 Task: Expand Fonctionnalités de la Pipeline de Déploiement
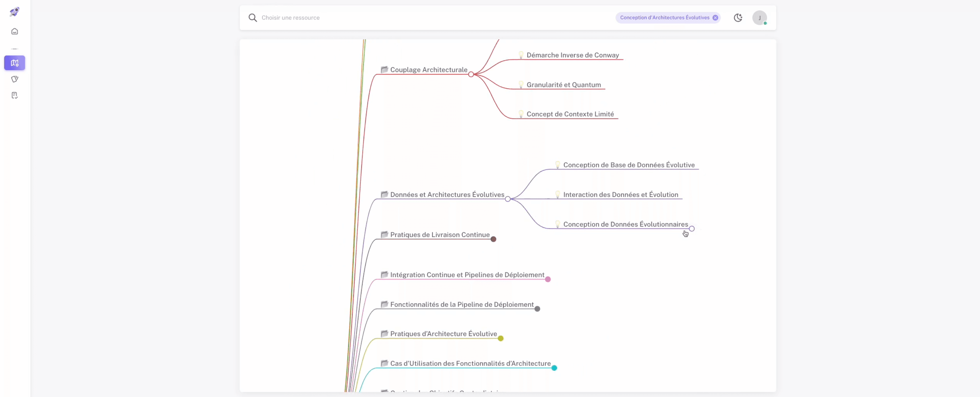[537, 309]
